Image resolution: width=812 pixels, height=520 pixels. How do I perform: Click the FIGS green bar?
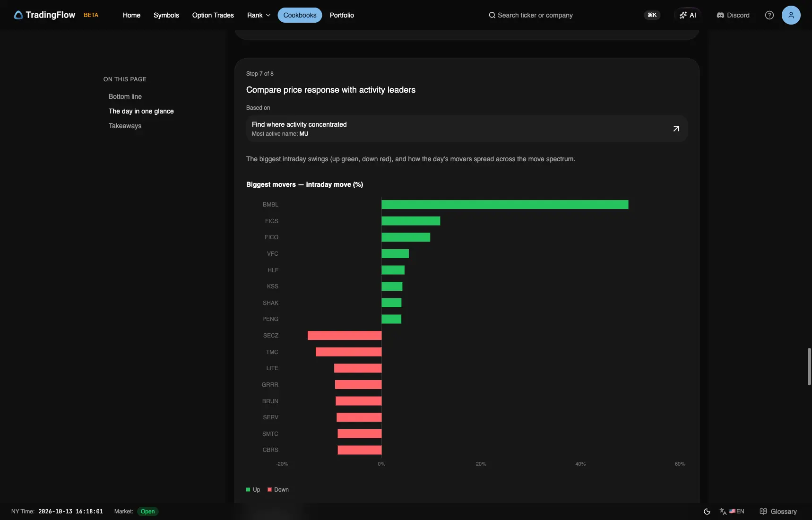tap(411, 221)
